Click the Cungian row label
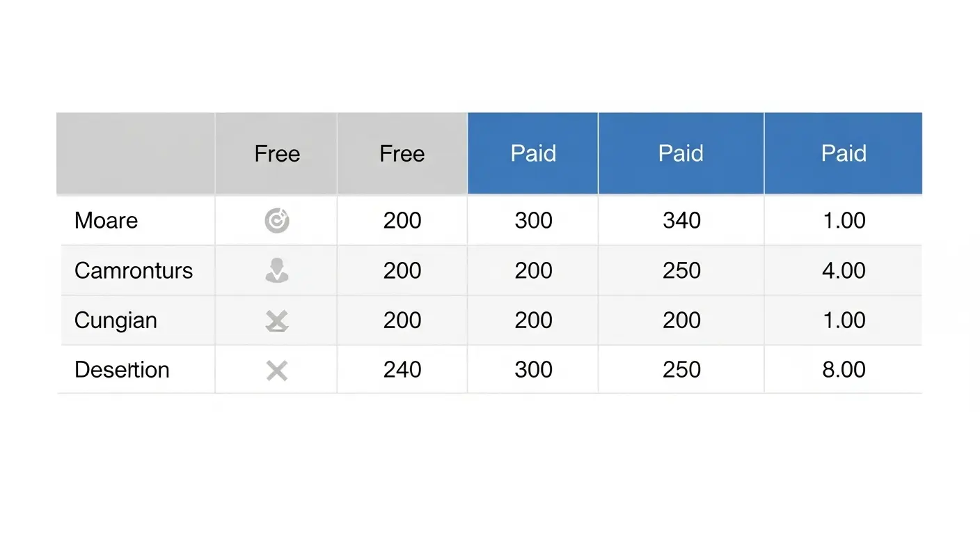The width and height of the screenshot is (980, 535). (x=116, y=320)
